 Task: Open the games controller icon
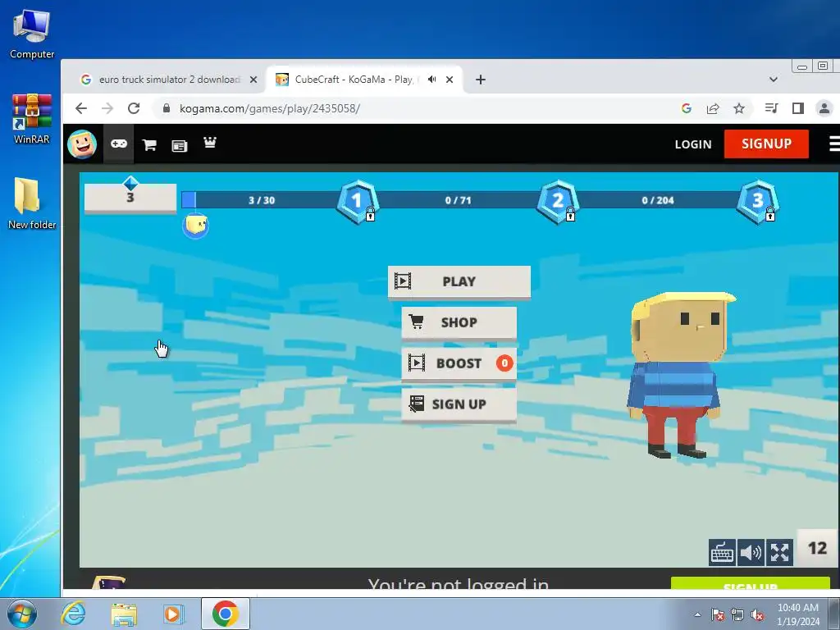coord(119,144)
